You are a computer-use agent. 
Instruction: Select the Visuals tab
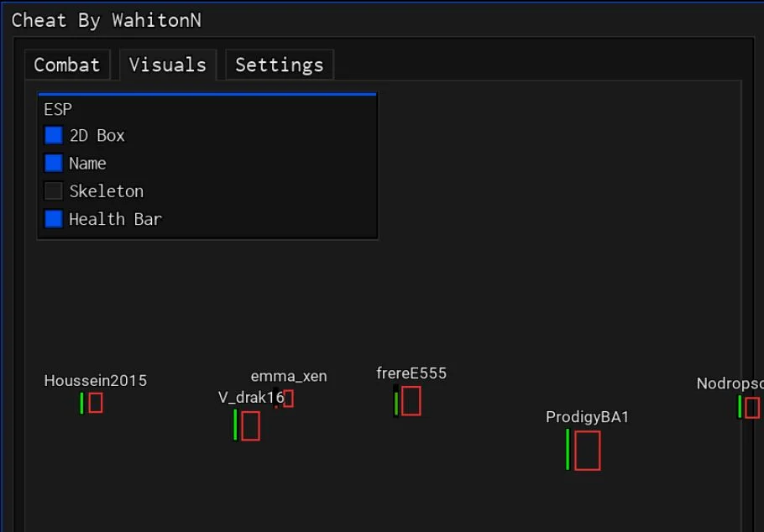[x=168, y=65]
